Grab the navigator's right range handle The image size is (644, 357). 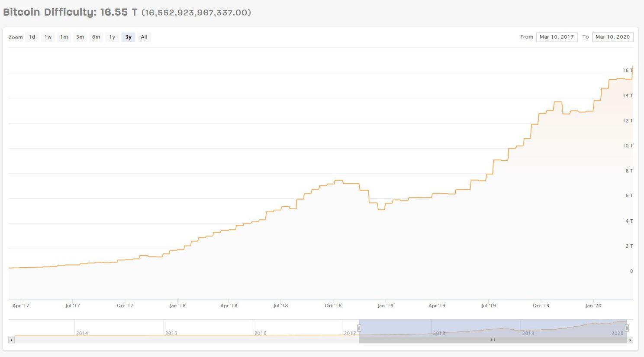[x=627, y=328]
